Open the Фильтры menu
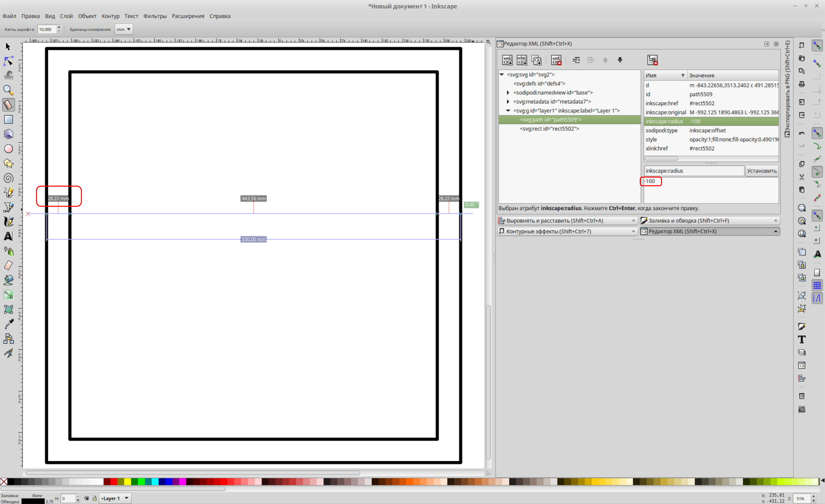The width and height of the screenshot is (825, 504). [x=155, y=16]
